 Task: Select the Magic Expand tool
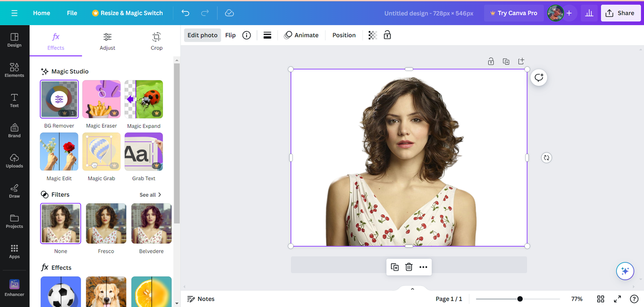point(144,99)
